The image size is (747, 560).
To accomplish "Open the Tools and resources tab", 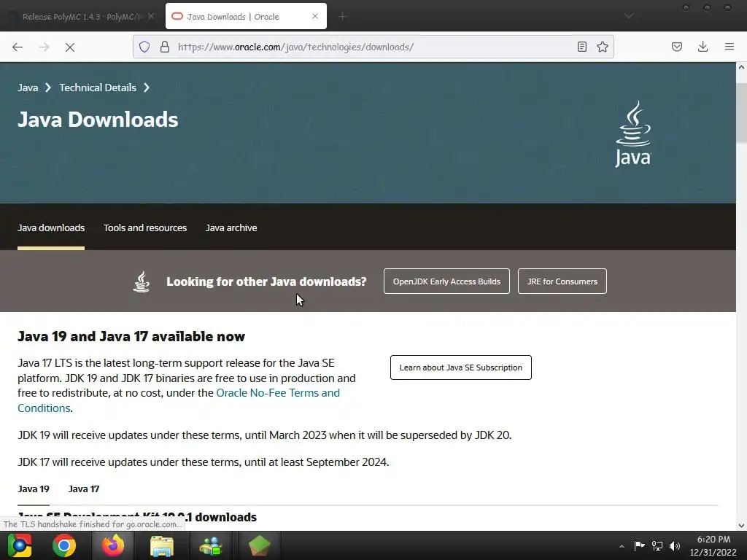I will (x=145, y=227).
